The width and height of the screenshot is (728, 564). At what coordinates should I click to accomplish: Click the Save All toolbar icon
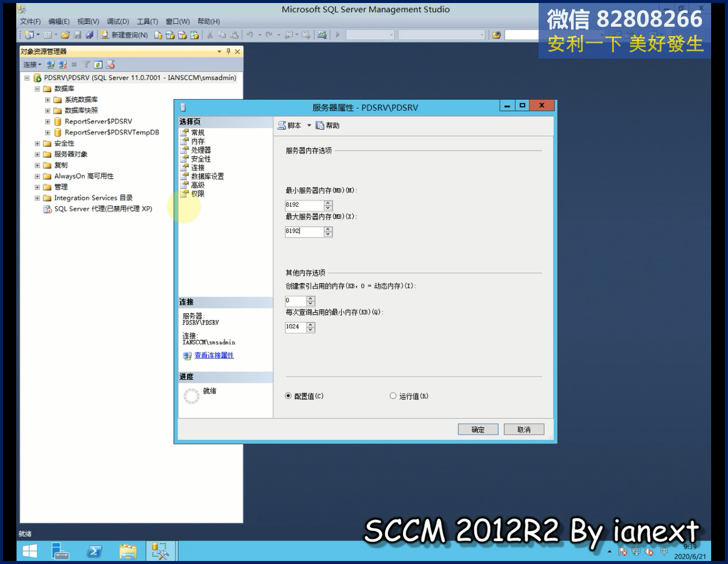tap(89, 35)
